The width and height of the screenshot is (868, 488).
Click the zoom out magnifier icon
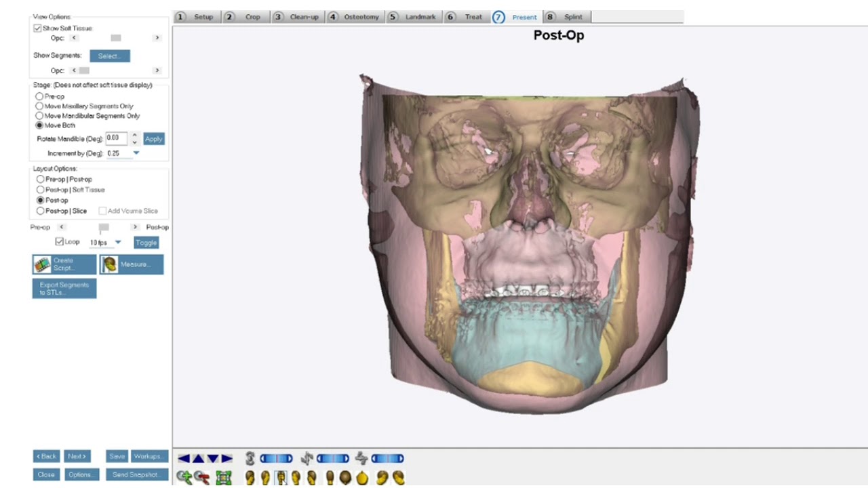pyautogui.click(x=201, y=478)
